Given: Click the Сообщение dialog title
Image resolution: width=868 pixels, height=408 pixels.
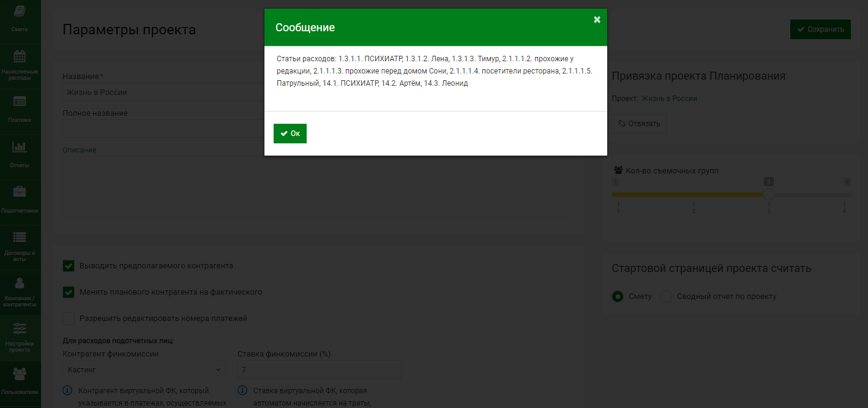Looking at the screenshot, I should tap(305, 28).
